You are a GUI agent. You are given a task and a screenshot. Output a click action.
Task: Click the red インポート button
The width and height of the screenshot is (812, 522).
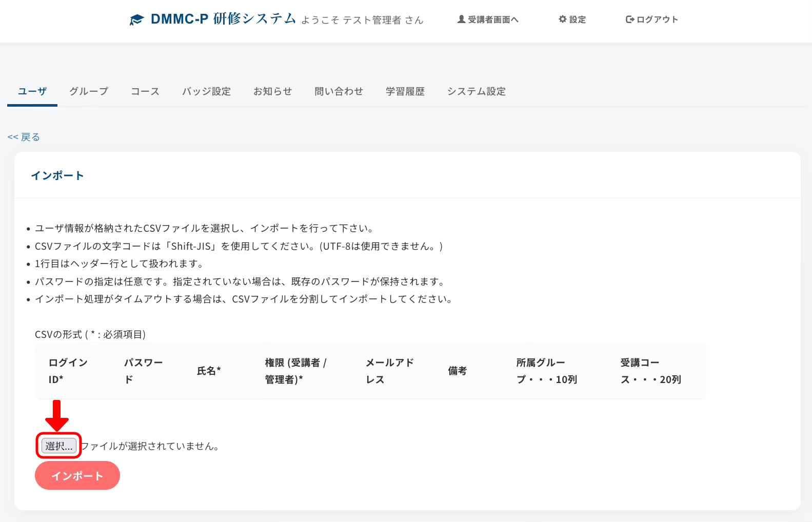pyautogui.click(x=77, y=476)
